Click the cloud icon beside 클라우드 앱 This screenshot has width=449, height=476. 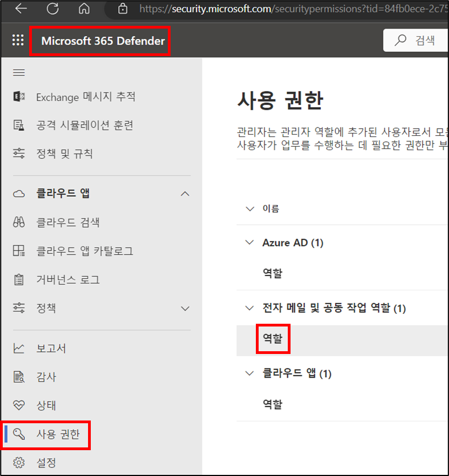tap(19, 193)
